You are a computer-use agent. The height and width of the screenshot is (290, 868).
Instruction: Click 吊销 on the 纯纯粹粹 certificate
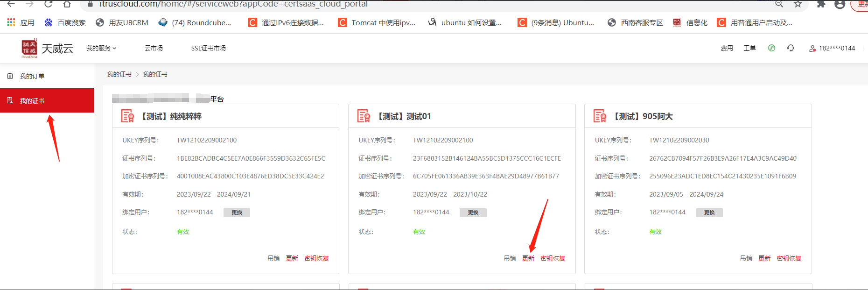[273, 258]
